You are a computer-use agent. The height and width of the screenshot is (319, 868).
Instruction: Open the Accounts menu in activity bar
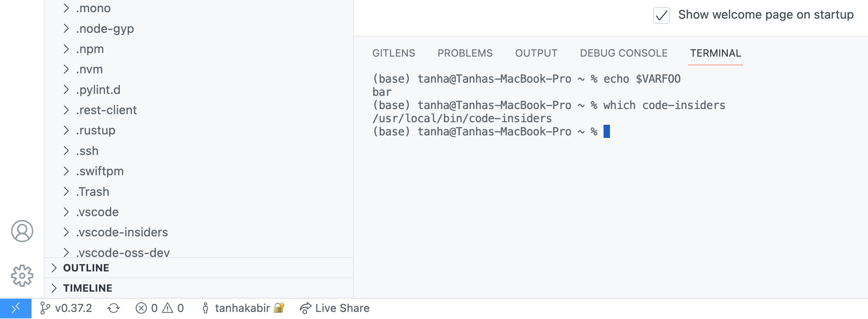coord(22,231)
